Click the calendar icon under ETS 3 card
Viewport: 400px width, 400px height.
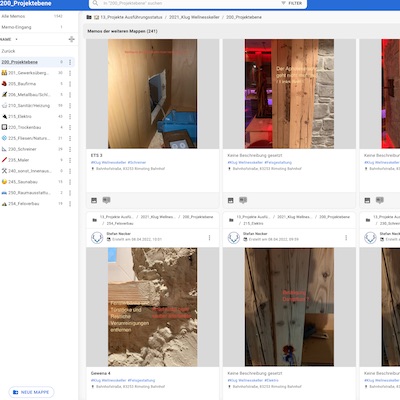(94, 200)
